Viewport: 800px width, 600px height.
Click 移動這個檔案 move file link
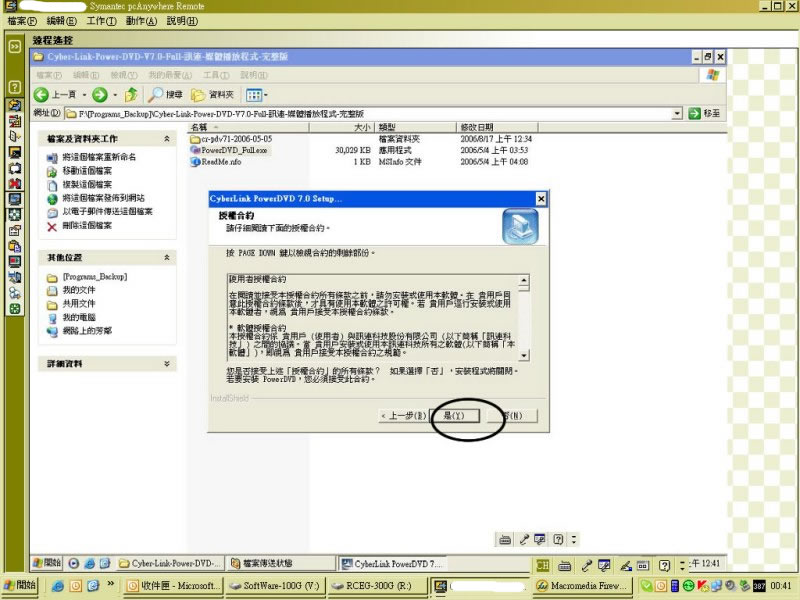87,170
